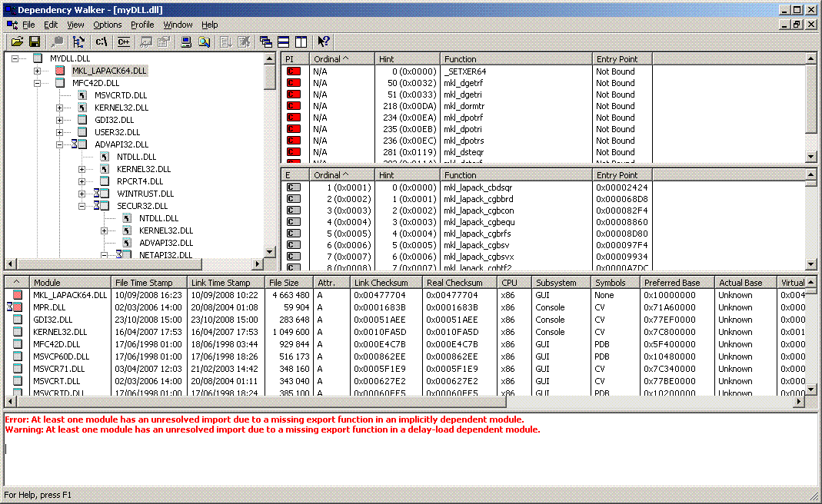The height and width of the screenshot is (504, 822).
Task: Sort module list by Link Checksum
Action: [386, 283]
